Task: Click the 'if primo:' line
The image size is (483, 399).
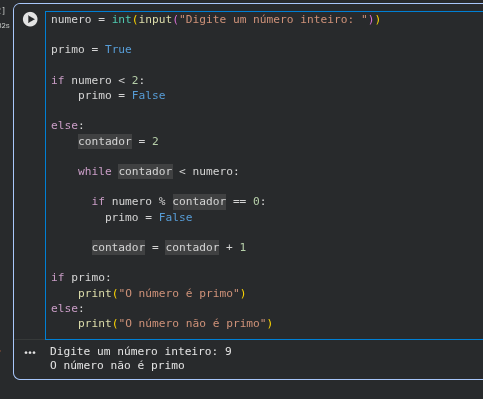Action: pyautogui.click(x=81, y=277)
